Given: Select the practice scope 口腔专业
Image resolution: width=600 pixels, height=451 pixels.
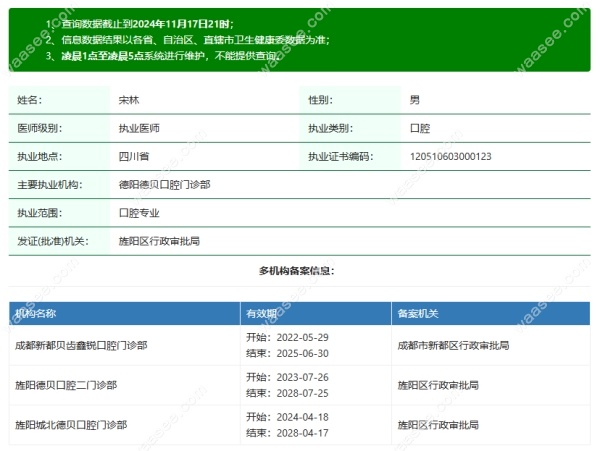Looking at the screenshot, I should pos(139,213).
